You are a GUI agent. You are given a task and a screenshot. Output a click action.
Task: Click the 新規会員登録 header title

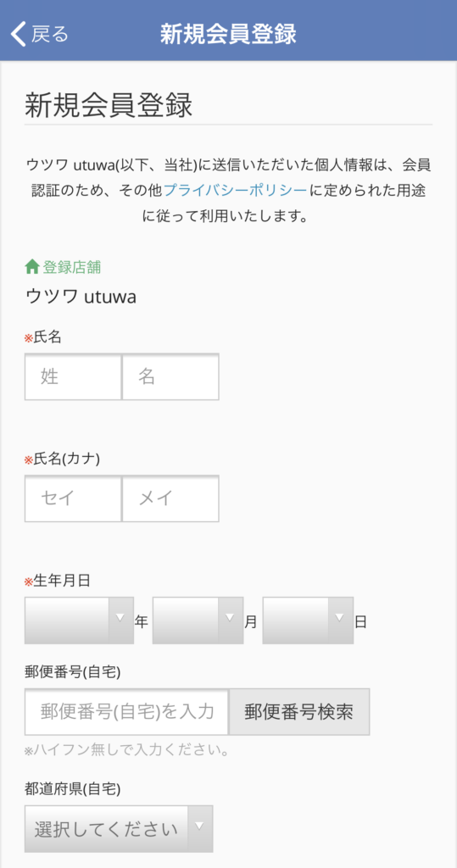(x=228, y=34)
